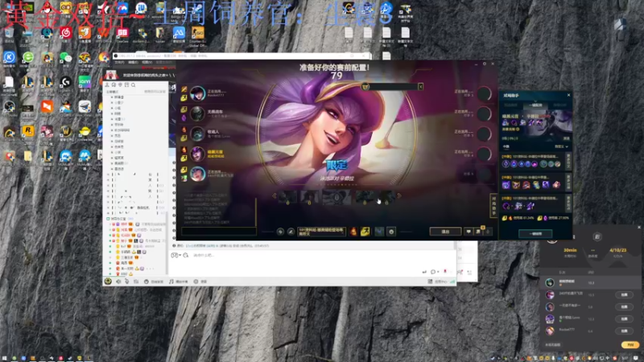Click the 牧魂人 teammate portrait
The width and height of the screenshot is (644, 362).
click(x=197, y=134)
